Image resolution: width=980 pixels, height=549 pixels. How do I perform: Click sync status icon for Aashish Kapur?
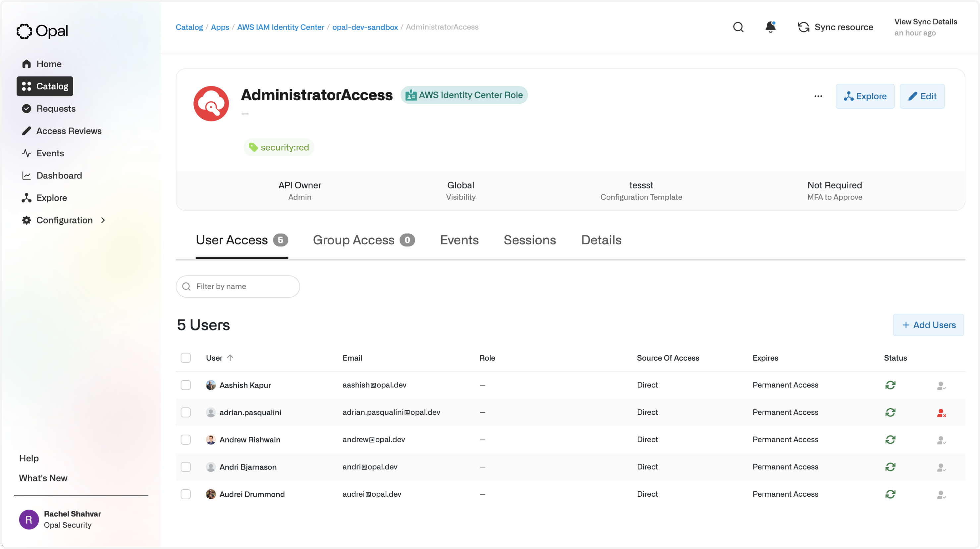890,385
